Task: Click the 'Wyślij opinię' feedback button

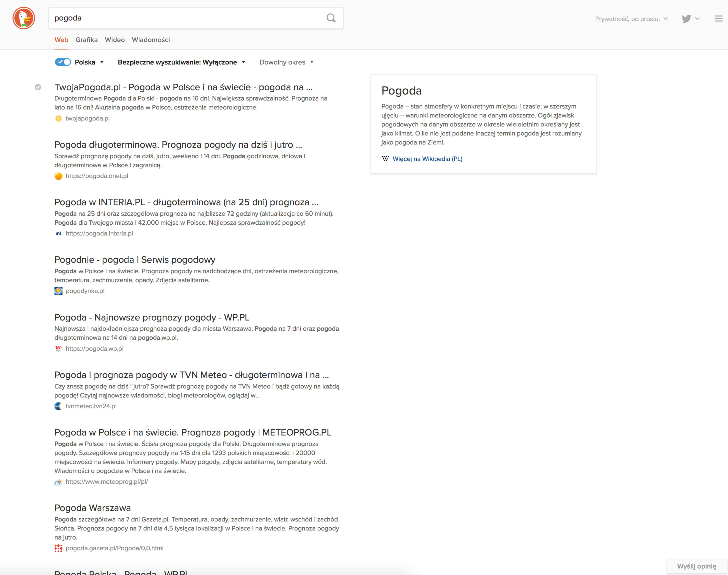Action: pyautogui.click(x=697, y=566)
